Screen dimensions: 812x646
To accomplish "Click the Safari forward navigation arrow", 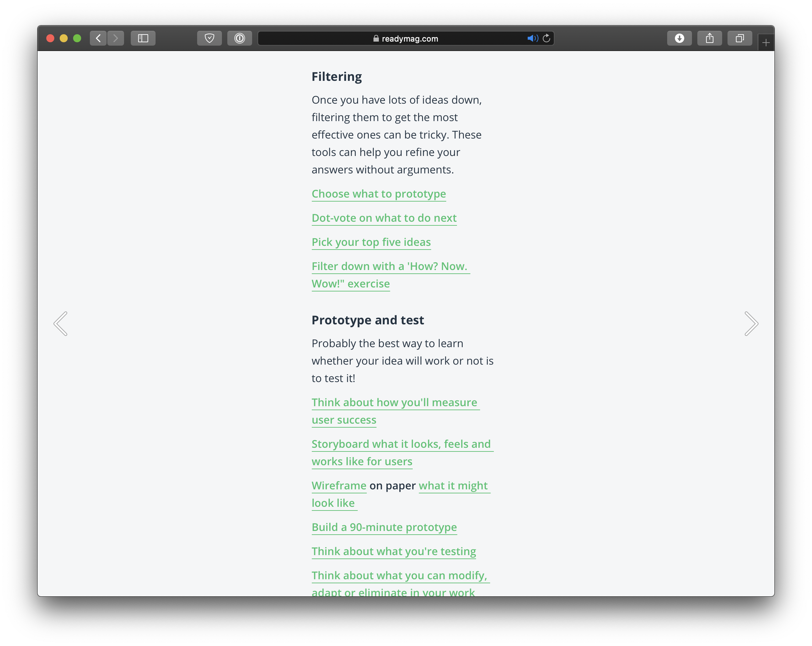I will [116, 38].
